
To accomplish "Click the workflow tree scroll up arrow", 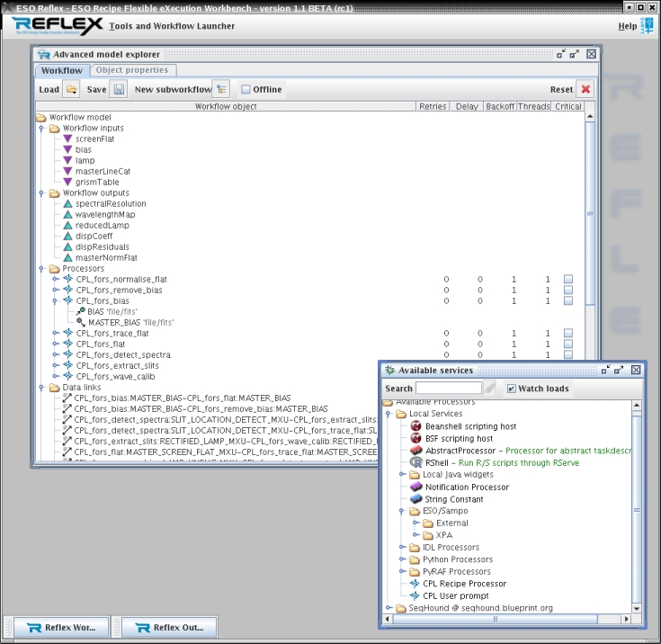I will pos(590,116).
